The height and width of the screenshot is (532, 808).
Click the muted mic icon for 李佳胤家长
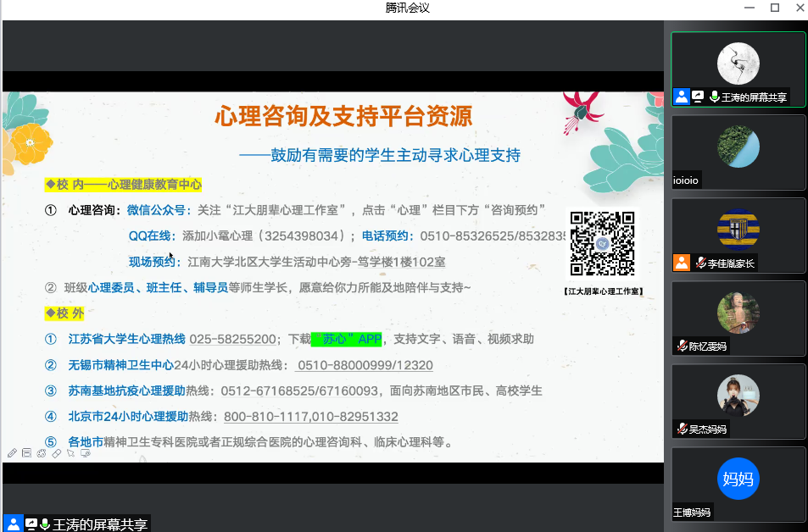click(x=701, y=263)
